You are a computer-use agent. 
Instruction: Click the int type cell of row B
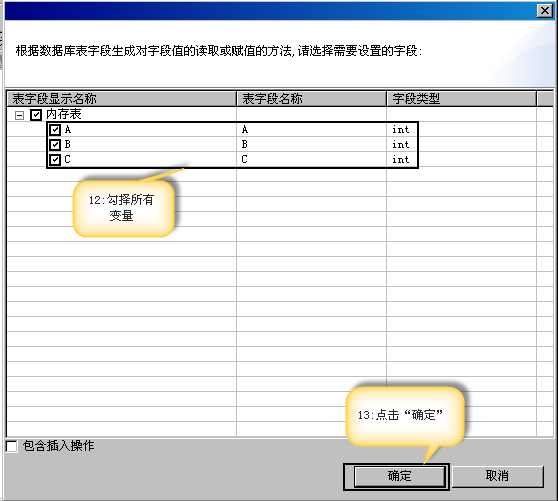tap(401, 144)
